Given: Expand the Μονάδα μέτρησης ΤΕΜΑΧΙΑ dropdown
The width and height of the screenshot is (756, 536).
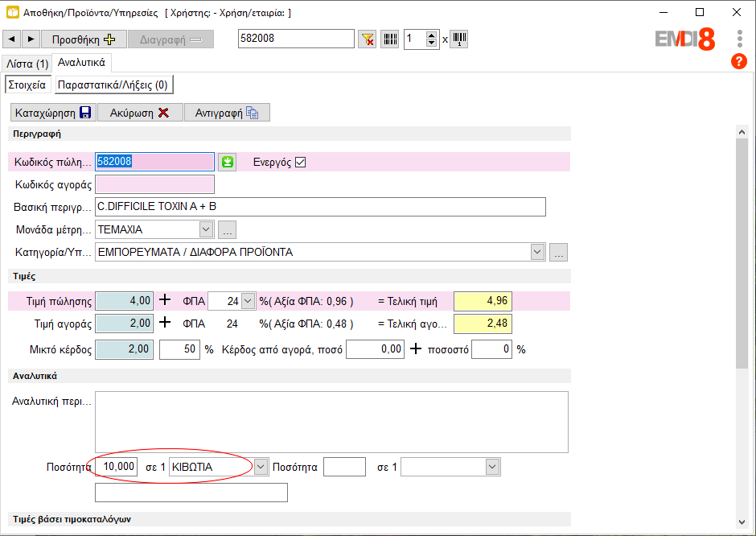Looking at the screenshot, I should click(x=207, y=229).
